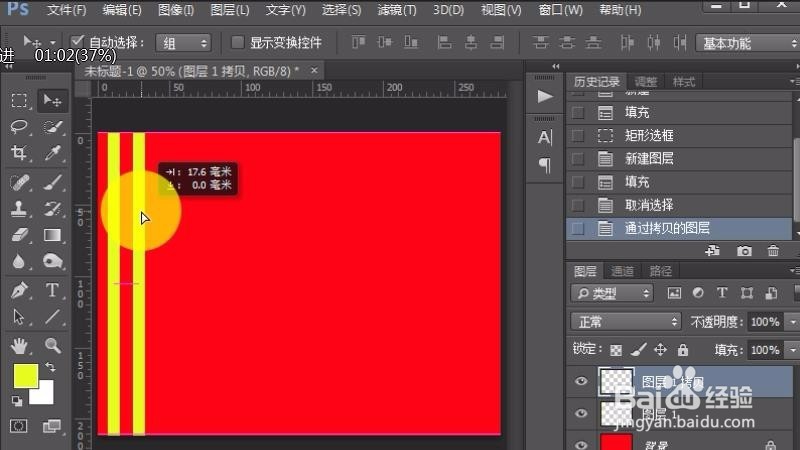Hide the 图层 1 拷贝 layer

[x=581, y=381]
